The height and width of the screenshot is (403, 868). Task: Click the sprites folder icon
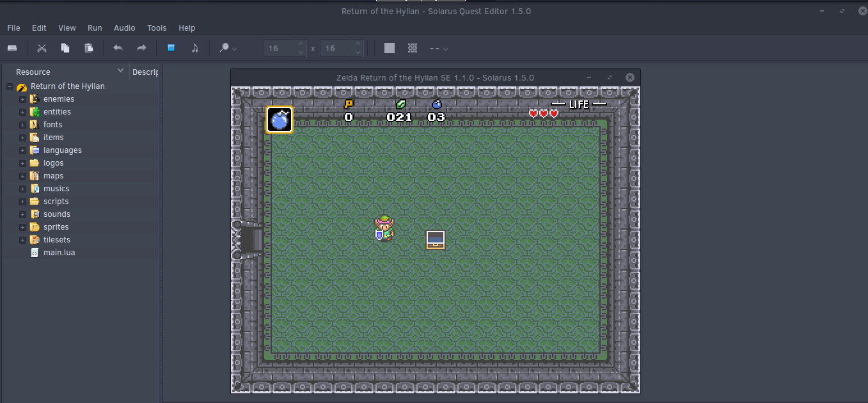[35, 227]
